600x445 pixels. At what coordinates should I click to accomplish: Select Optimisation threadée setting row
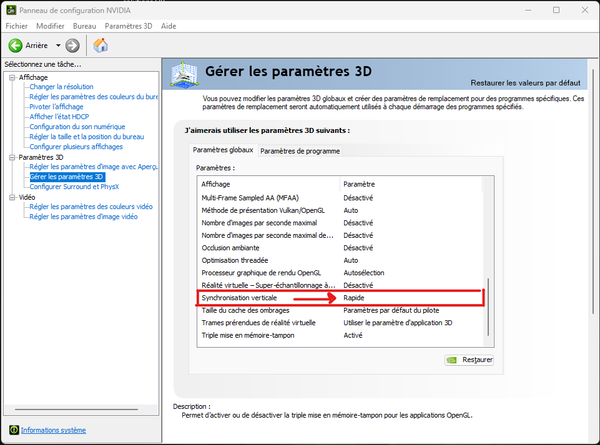(340, 260)
